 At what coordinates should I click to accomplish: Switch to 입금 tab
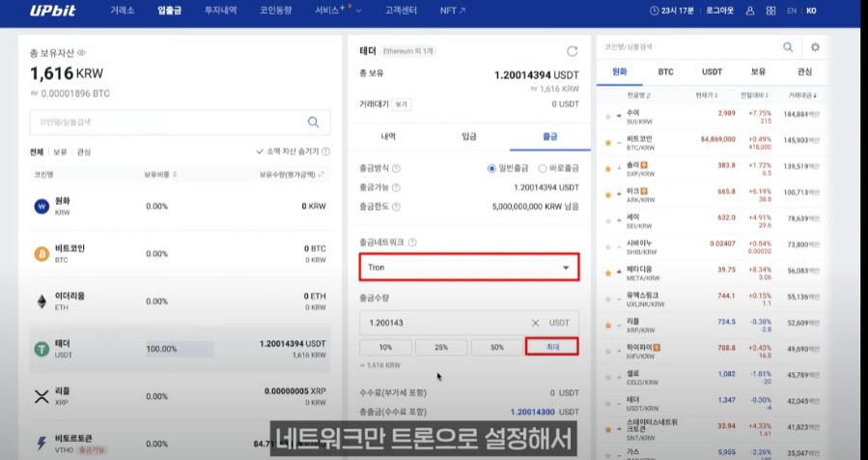click(469, 137)
